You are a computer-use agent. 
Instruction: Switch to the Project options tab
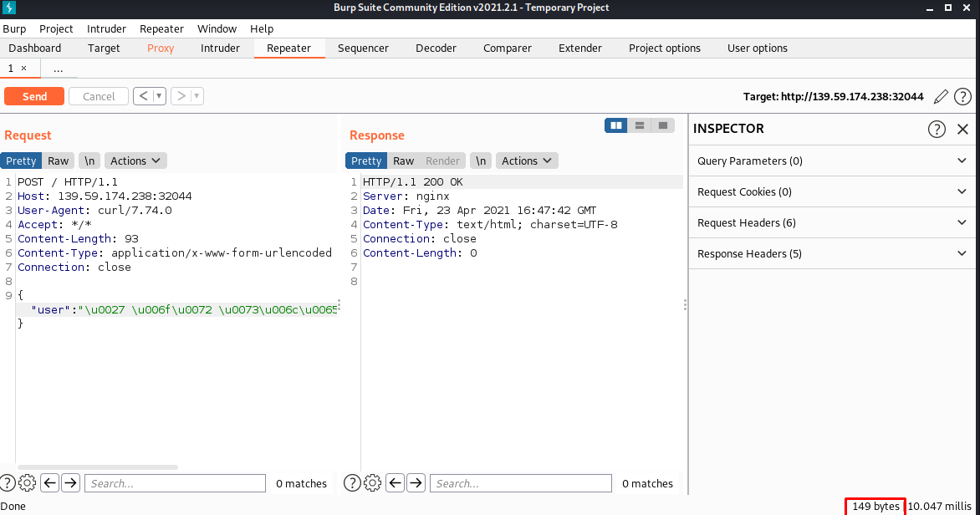click(665, 48)
